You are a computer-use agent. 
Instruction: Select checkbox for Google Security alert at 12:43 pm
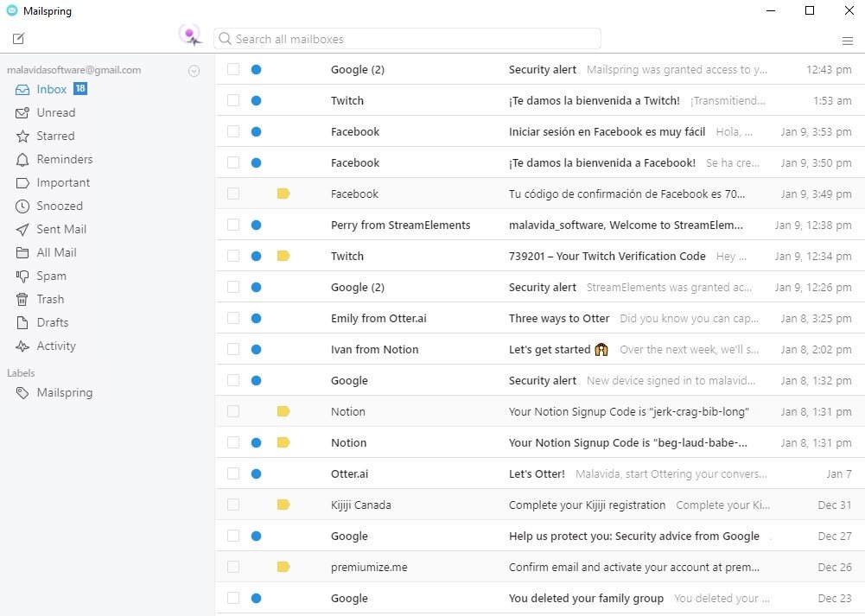233,69
